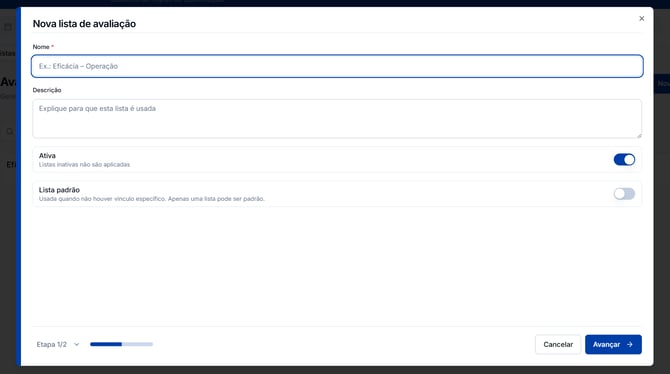Click the 'Listas inativas não são aplicadas' hint
The width and height of the screenshot is (670, 374).
click(x=84, y=165)
